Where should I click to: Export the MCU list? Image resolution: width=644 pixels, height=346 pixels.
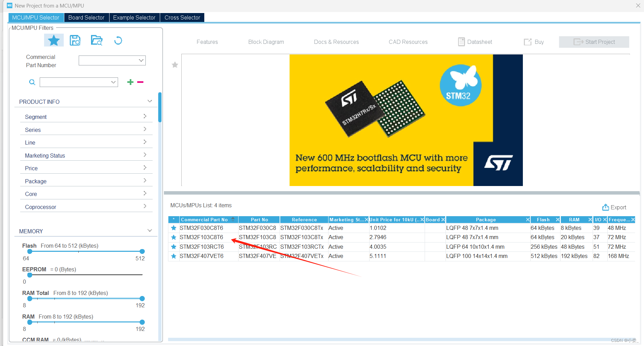(614, 207)
